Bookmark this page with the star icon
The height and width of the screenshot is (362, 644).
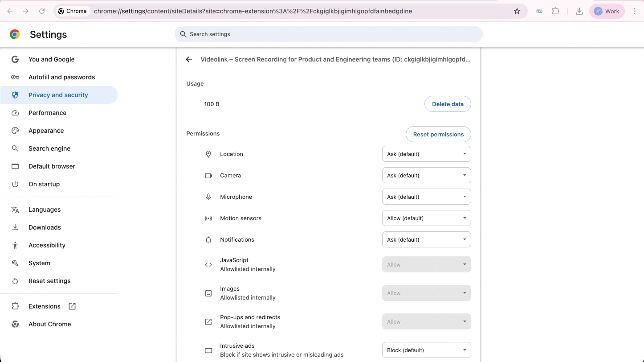point(517,11)
